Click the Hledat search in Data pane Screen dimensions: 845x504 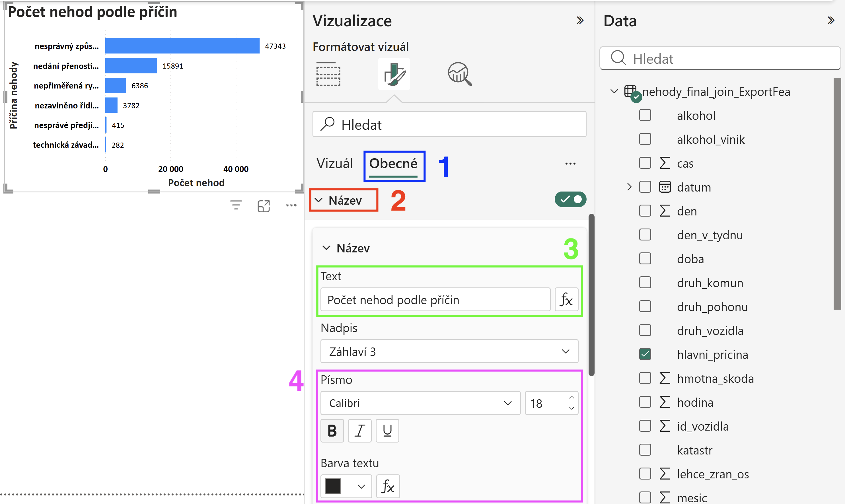pyautogui.click(x=720, y=58)
